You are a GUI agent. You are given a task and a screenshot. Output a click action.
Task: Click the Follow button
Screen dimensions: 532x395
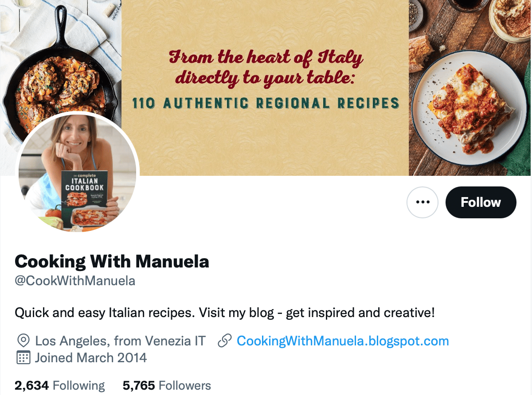tap(481, 202)
